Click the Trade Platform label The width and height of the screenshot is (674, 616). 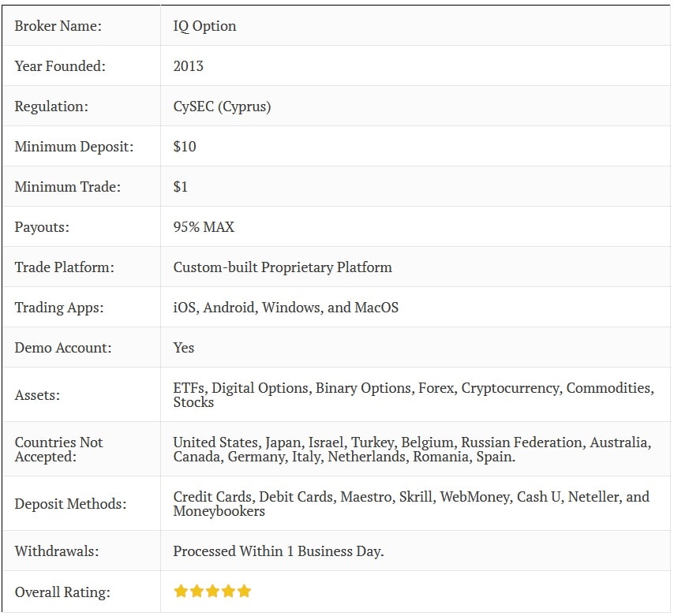[x=65, y=267]
